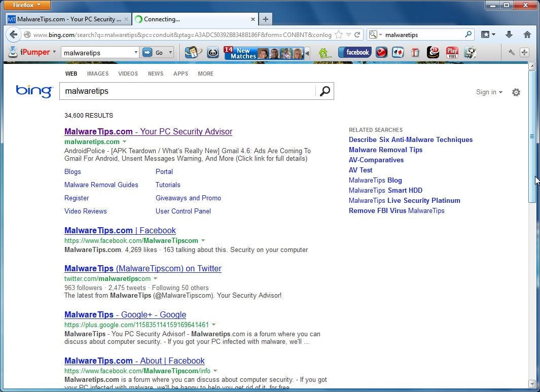Reload the page with the refresh icon
The width and height of the screenshot is (540, 392).
click(x=357, y=34)
